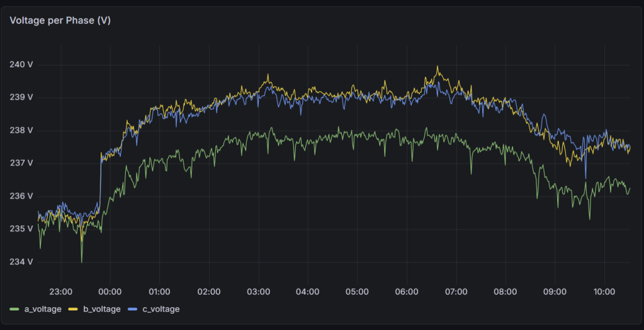
Task: Click the 05:00 x-axis time label
Action: [357, 292]
